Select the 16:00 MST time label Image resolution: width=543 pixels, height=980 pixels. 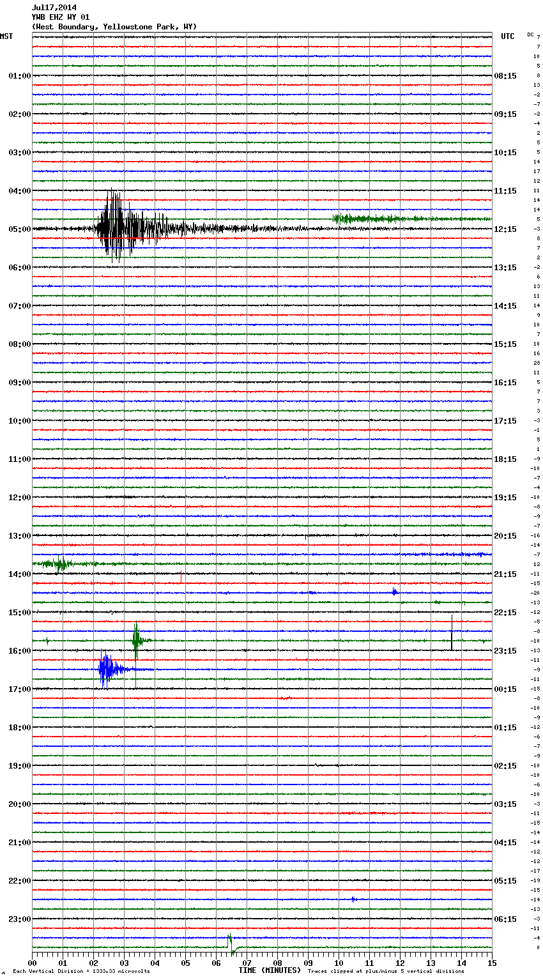click(x=19, y=651)
